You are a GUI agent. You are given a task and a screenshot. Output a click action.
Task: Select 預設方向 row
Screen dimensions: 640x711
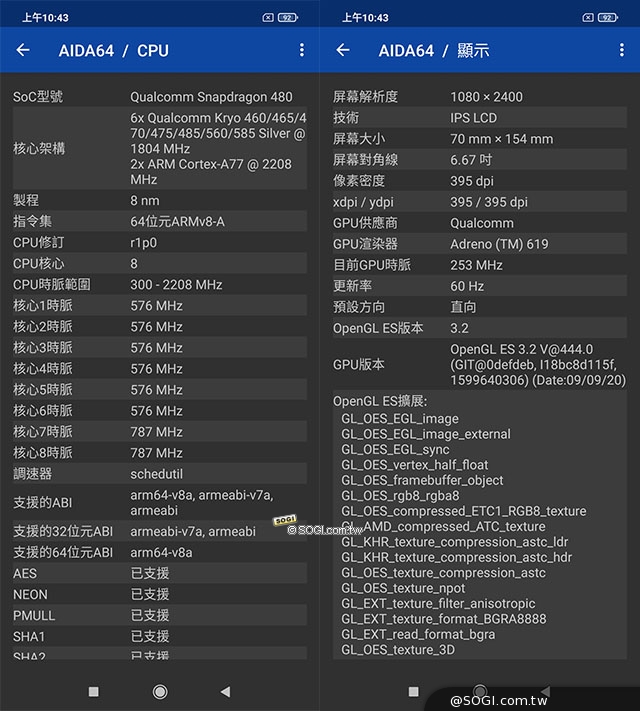(x=480, y=307)
